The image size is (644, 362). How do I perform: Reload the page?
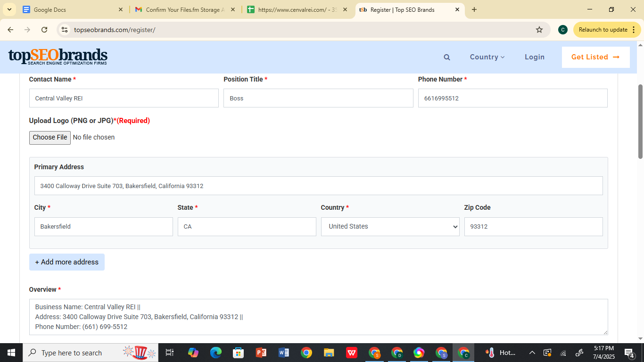click(x=44, y=30)
